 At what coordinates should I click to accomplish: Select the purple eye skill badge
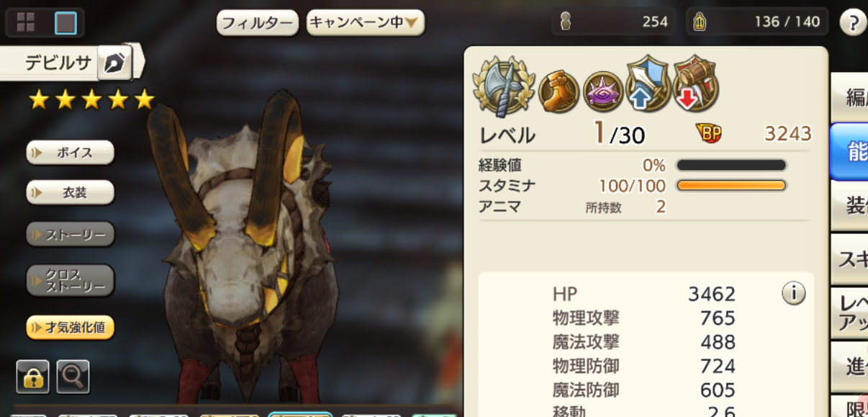pos(602,91)
